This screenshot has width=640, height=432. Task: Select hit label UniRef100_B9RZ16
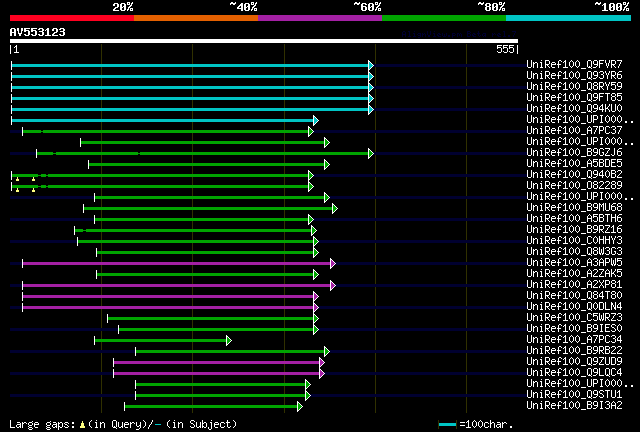click(x=574, y=229)
